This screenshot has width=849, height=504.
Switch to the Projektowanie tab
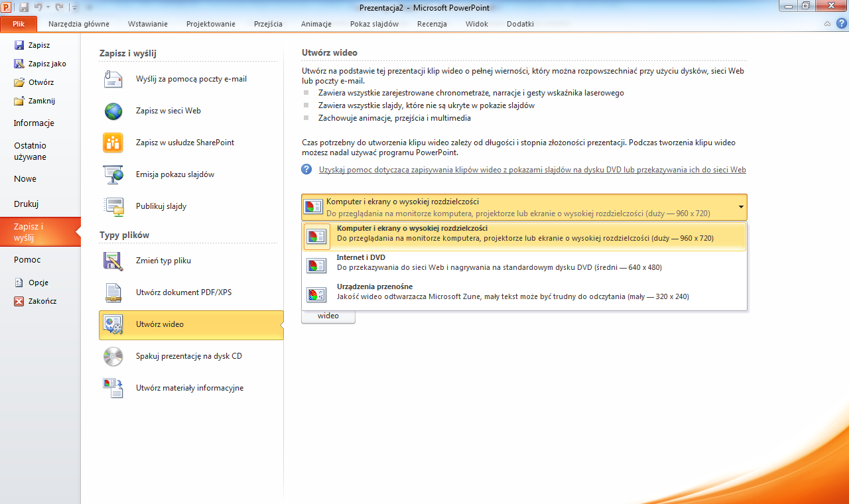211,24
